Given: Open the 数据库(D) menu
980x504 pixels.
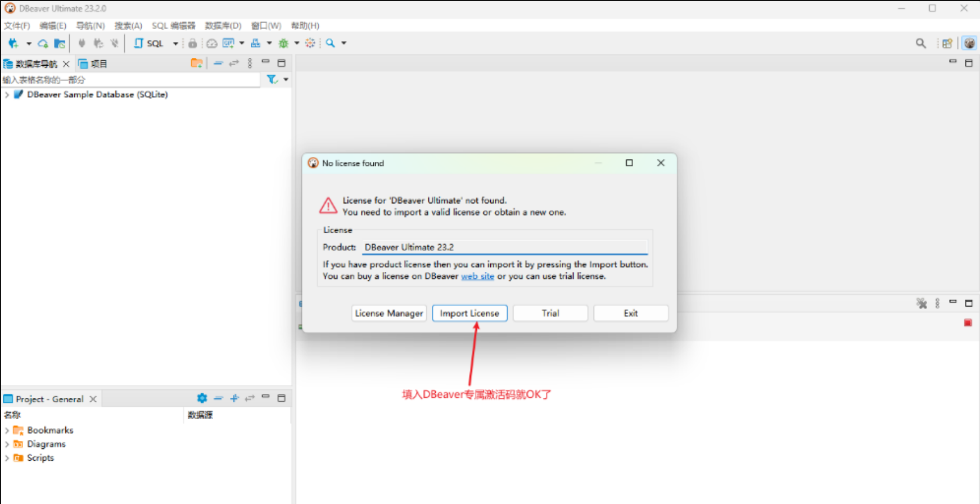Looking at the screenshot, I should point(223,26).
